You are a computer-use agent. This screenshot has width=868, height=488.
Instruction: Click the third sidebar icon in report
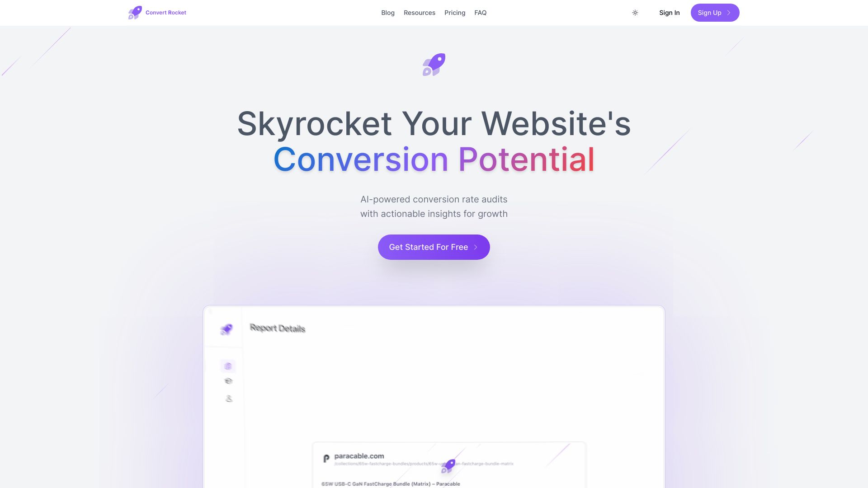pos(228,398)
